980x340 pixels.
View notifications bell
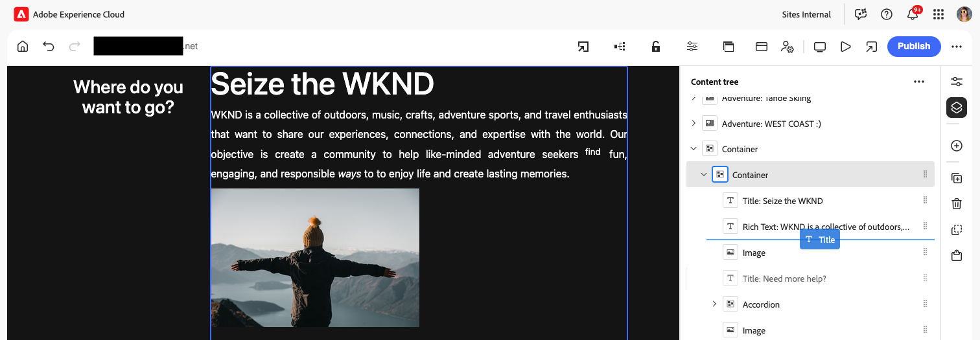913,14
